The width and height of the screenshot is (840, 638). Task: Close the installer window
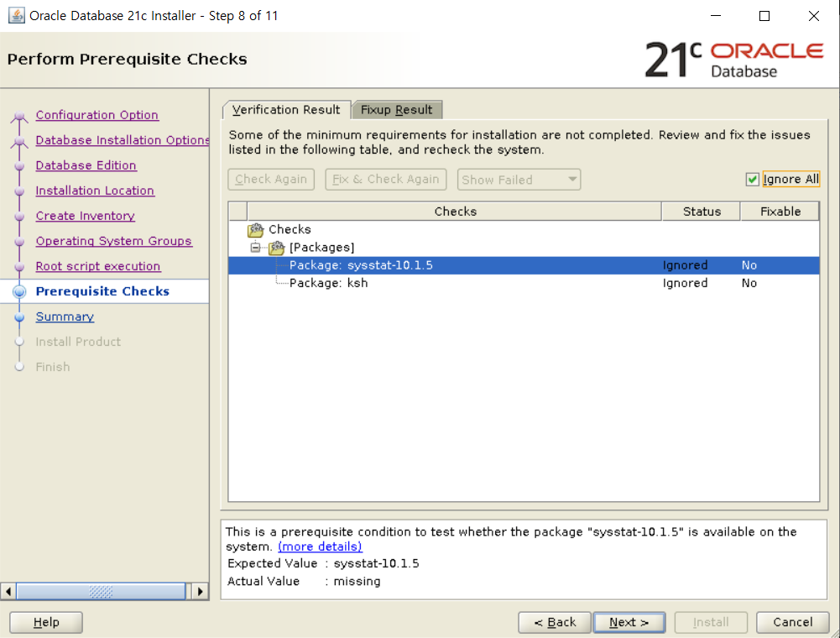point(814,16)
